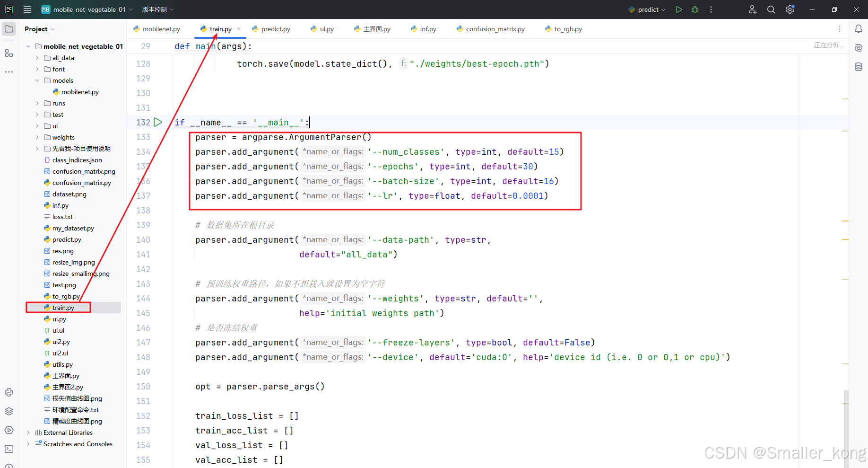This screenshot has width=868, height=468.
Task: Open the Terminal tool window
Action: point(9,449)
